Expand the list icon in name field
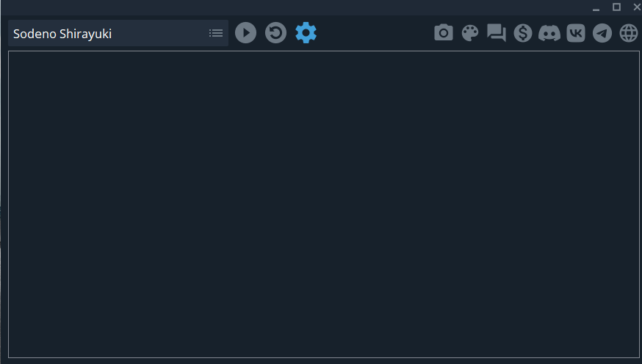Screen dimensions: 642x364 216,33
